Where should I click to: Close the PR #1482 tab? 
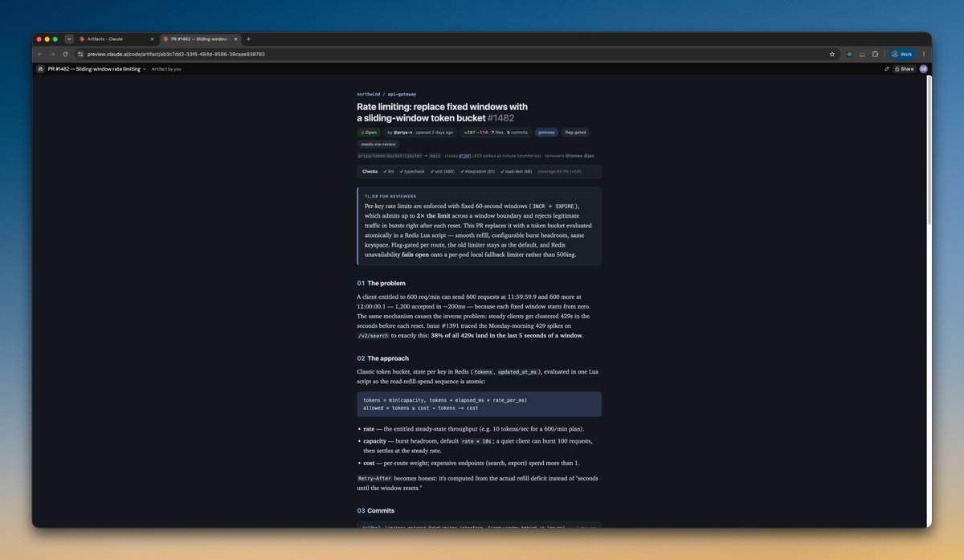pos(236,39)
